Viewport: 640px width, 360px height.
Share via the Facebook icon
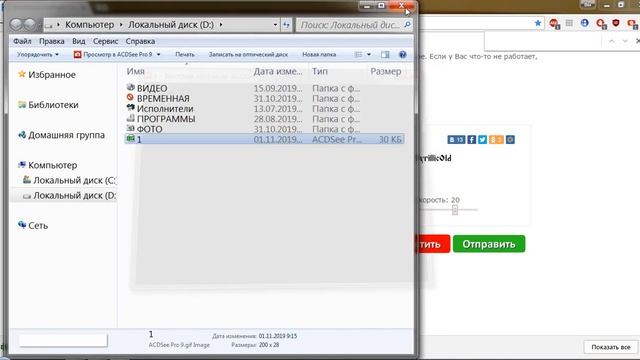pyautogui.click(x=471, y=140)
